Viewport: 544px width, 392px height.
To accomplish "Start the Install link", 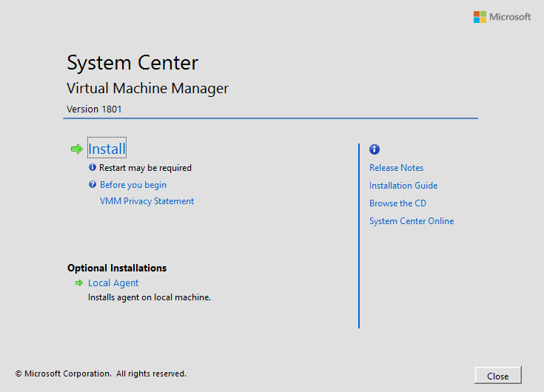I will coord(107,149).
